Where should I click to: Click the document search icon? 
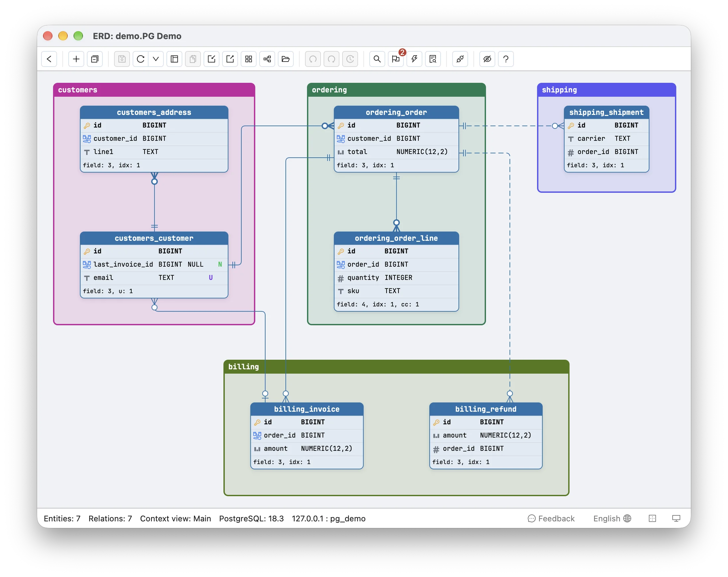[x=433, y=59]
